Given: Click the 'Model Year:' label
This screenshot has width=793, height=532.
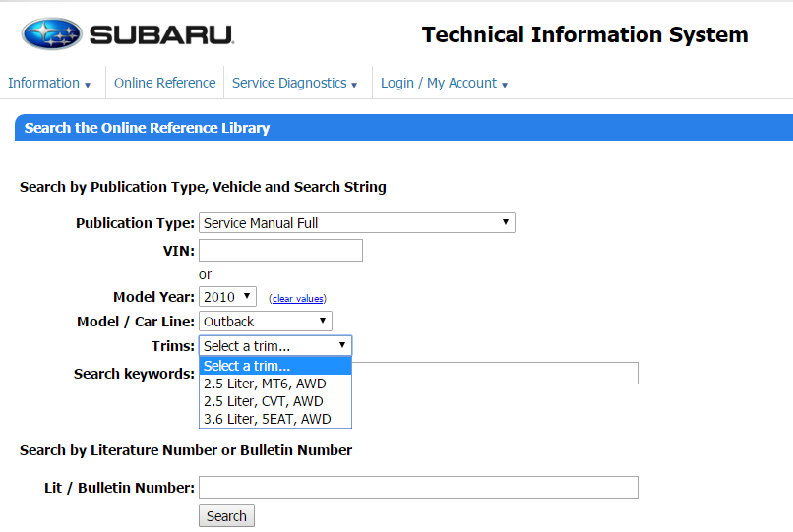Looking at the screenshot, I should tap(153, 297).
